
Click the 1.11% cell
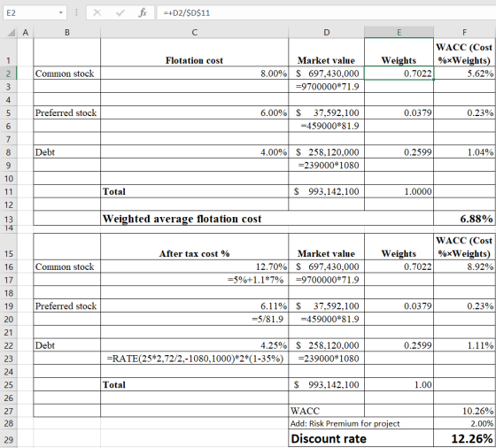click(464, 345)
